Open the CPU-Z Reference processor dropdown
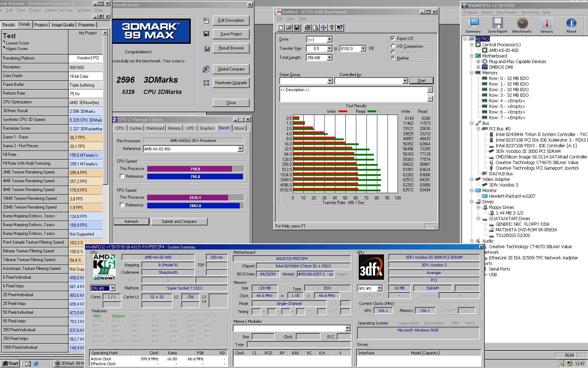This screenshot has width=588, height=368. click(x=240, y=149)
